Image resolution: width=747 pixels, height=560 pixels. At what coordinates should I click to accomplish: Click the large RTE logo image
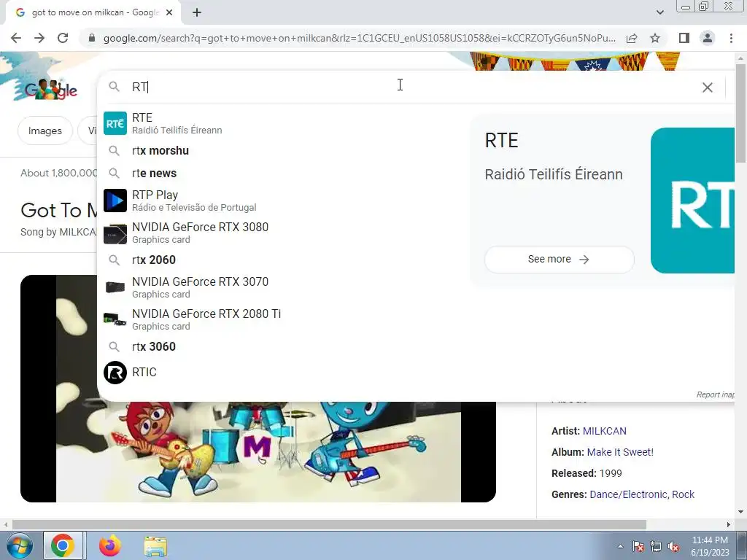point(692,201)
